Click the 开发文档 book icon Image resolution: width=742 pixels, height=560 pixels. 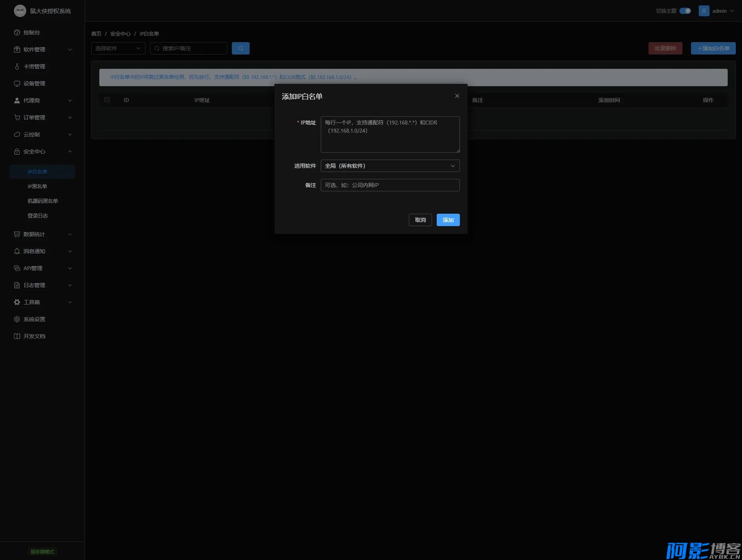click(x=17, y=336)
